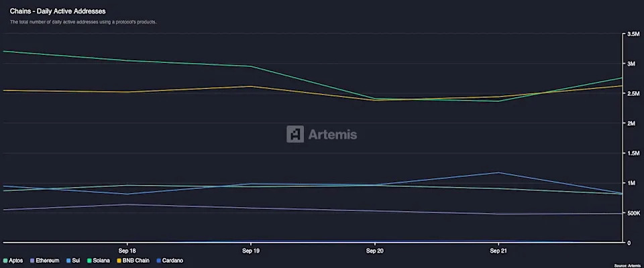Image resolution: width=644 pixels, height=268 pixels.
Task: Hide the BNB Chain series via legend label
Action: click(136, 260)
